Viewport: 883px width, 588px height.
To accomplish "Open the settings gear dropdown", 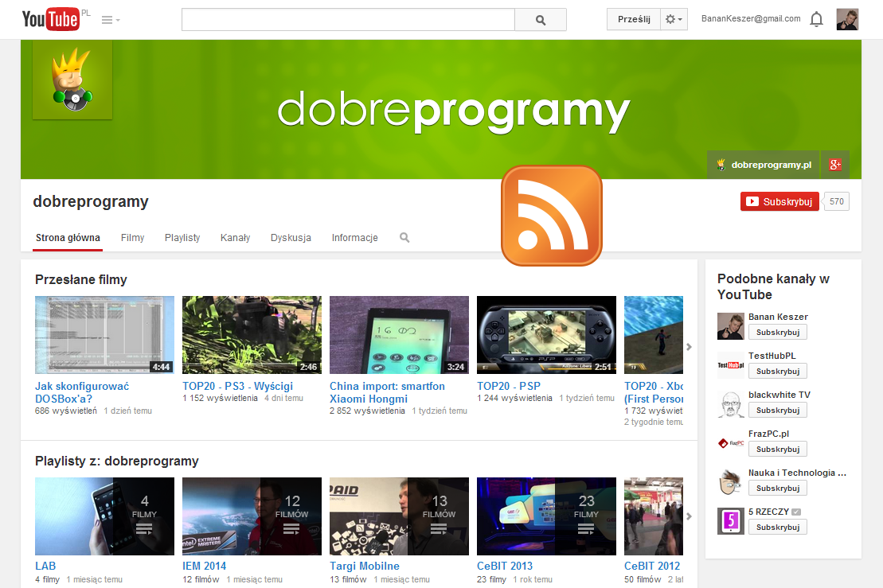I will click(x=674, y=19).
